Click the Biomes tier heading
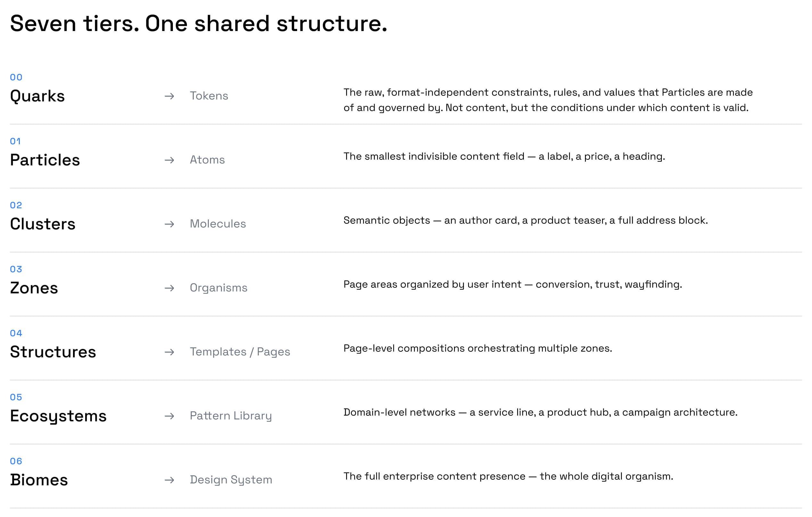The width and height of the screenshot is (812, 517). point(39,480)
